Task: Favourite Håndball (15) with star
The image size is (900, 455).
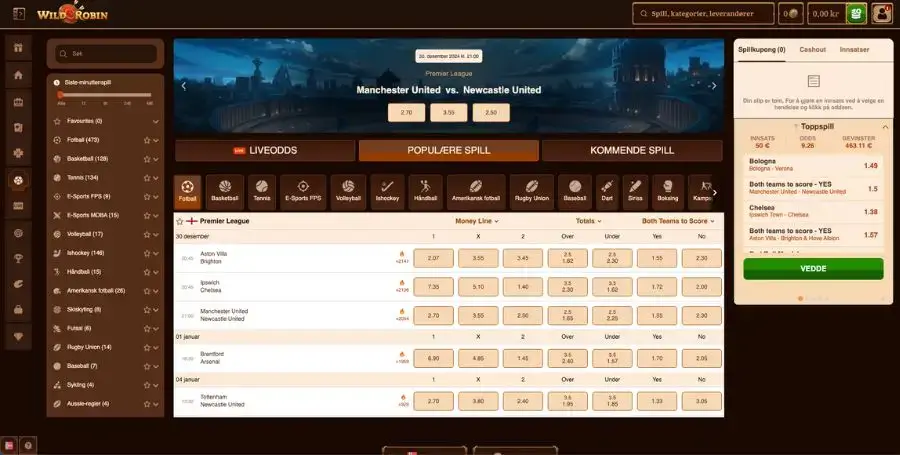Action: coord(147,272)
